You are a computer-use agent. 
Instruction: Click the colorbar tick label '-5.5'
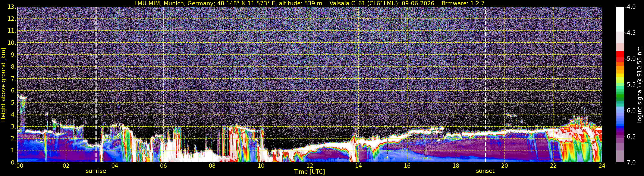(x=630, y=85)
